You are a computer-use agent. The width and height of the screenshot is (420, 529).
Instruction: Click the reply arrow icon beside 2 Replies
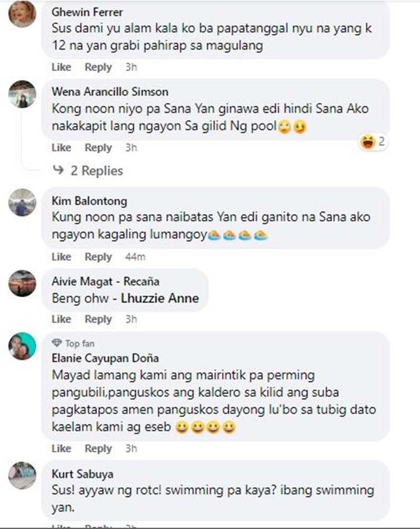coord(58,170)
